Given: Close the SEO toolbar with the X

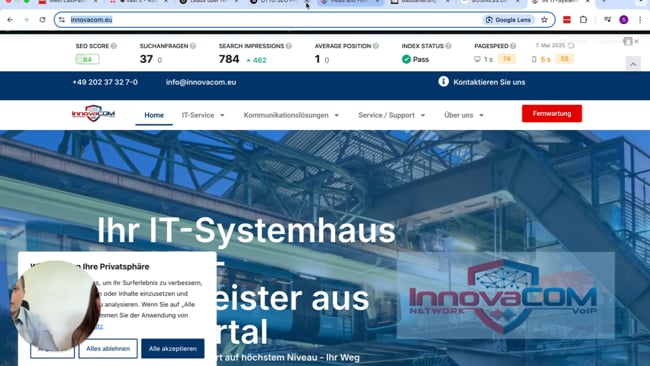Looking at the screenshot, I should tap(637, 41).
